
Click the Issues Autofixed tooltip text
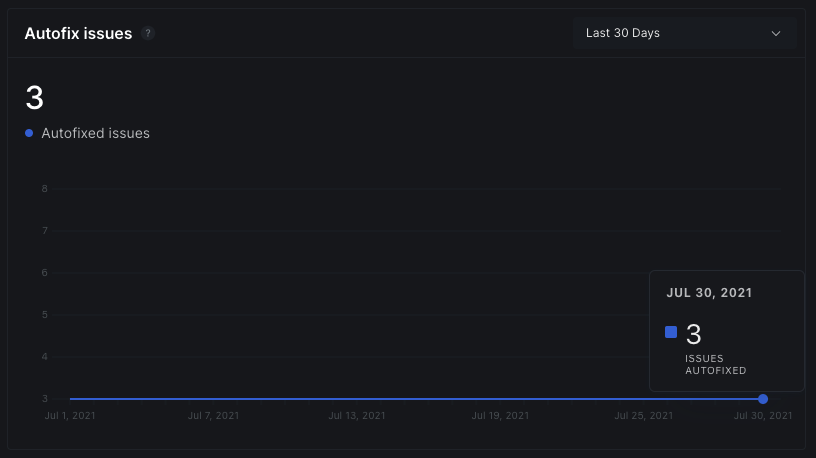715,364
